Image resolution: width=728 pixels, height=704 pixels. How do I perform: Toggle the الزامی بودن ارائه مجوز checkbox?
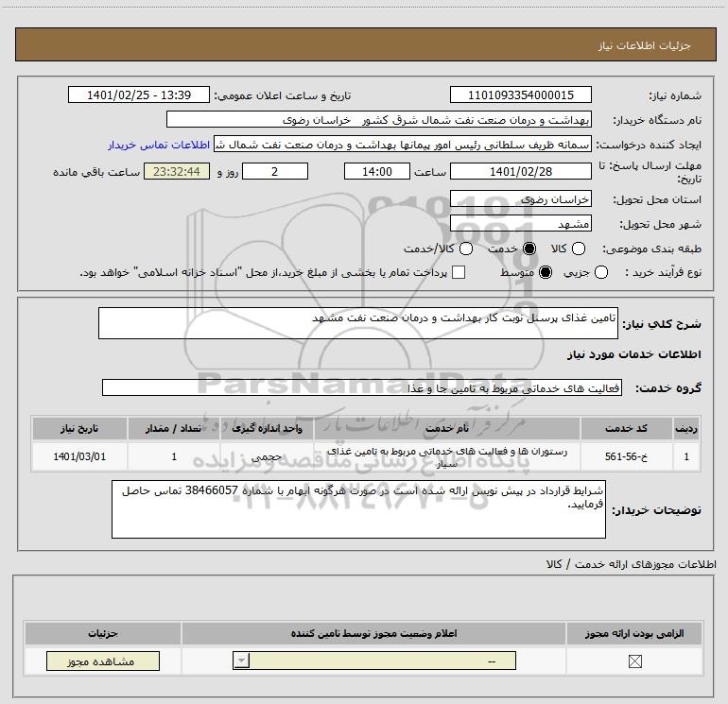click(634, 661)
